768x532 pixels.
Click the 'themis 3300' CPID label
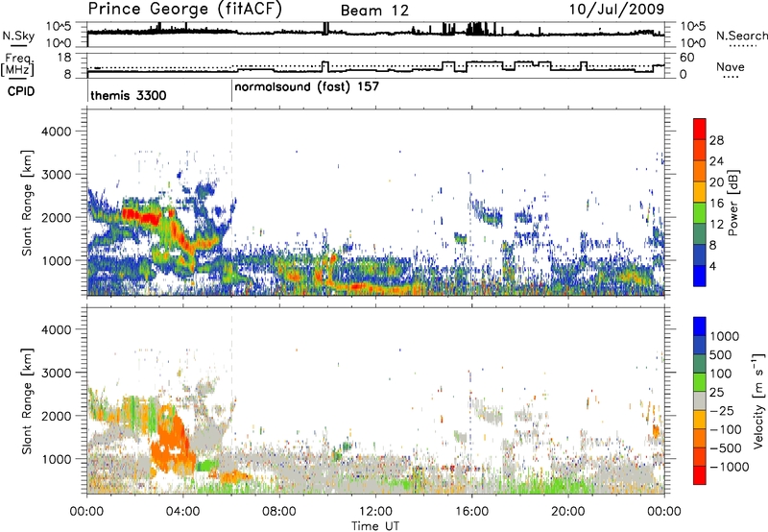129,95
